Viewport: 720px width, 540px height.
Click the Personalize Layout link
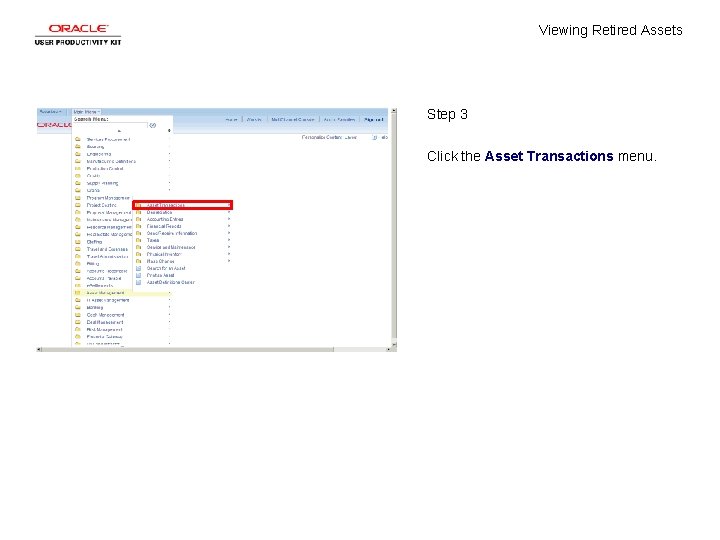[351, 137]
